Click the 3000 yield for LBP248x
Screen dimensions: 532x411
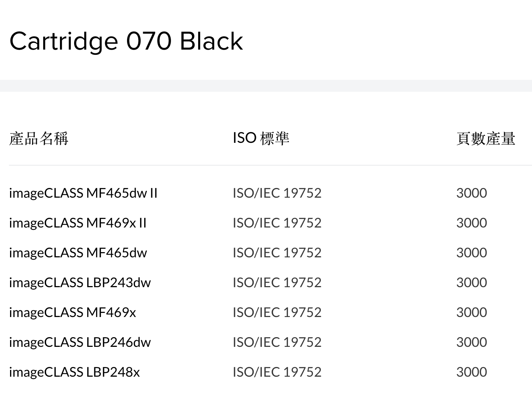pos(471,372)
